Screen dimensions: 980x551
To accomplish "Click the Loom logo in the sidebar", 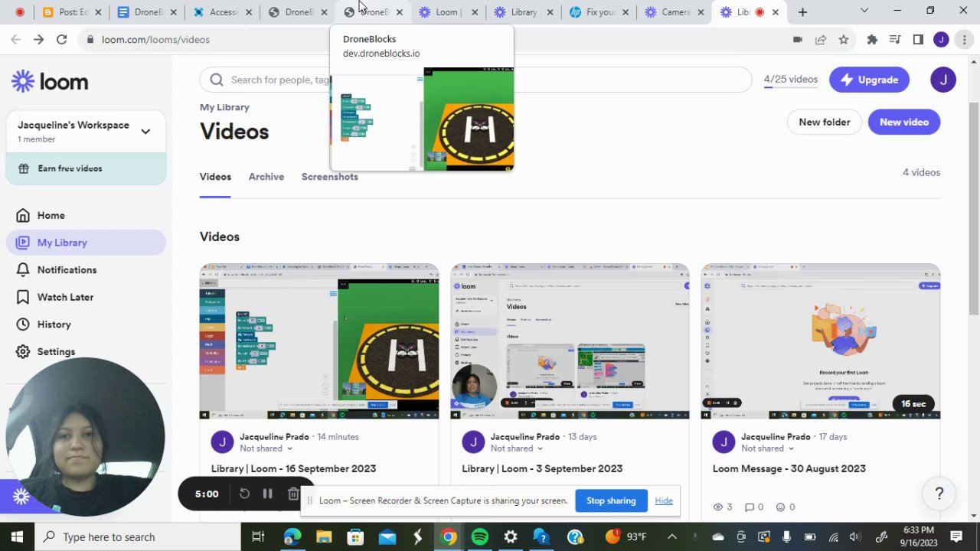I will (x=50, y=81).
